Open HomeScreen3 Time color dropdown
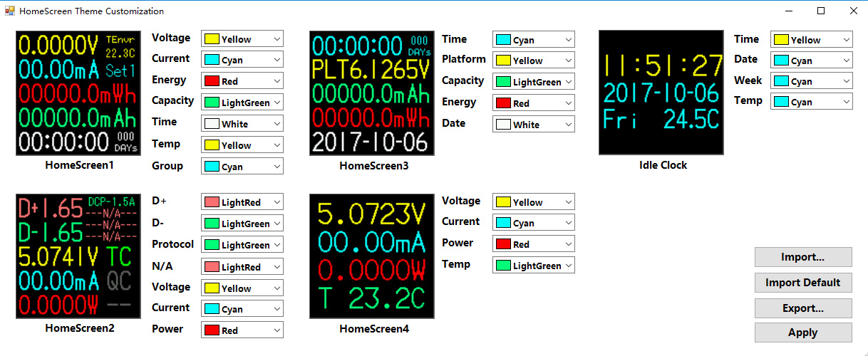 coord(534,40)
